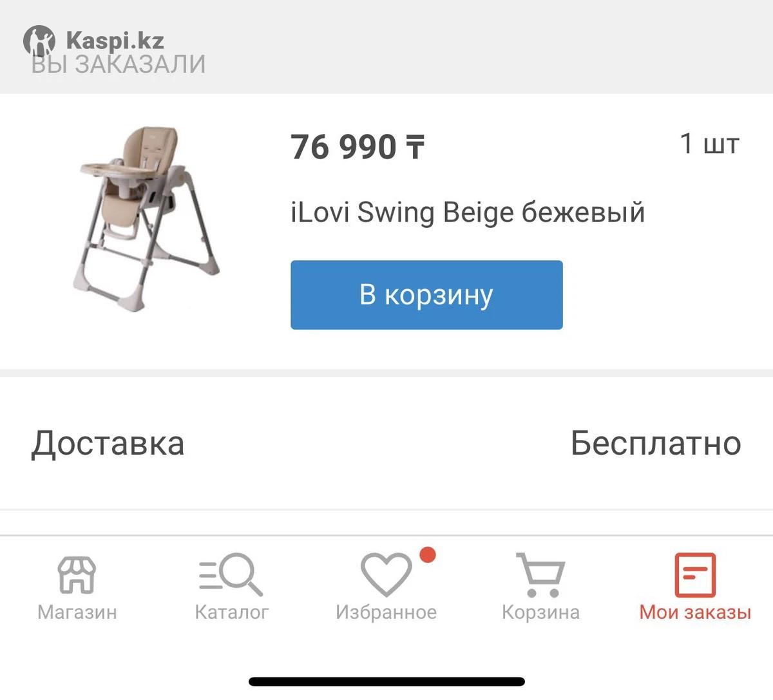Image resolution: width=773 pixels, height=700 pixels.
Task: Select the Избранное tab label
Action: tap(386, 612)
